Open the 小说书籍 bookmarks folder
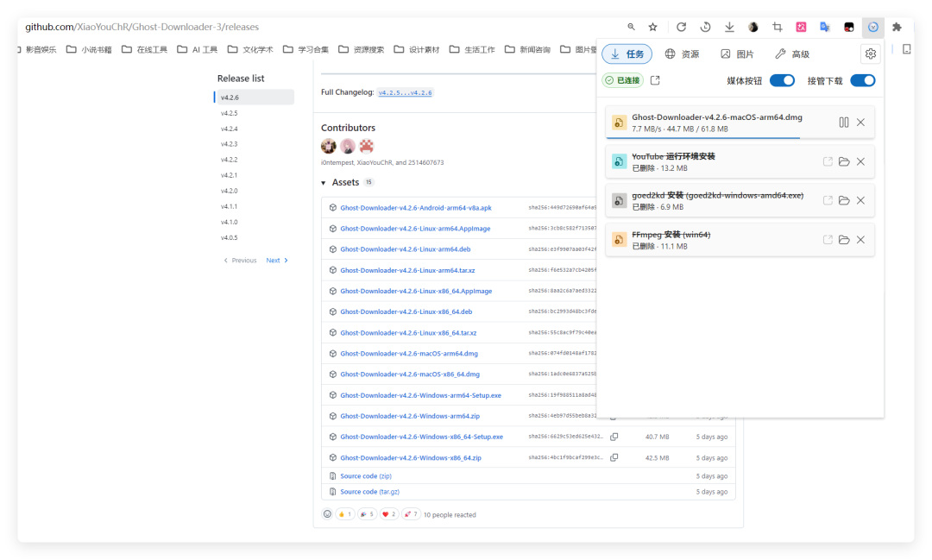 [89, 49]
